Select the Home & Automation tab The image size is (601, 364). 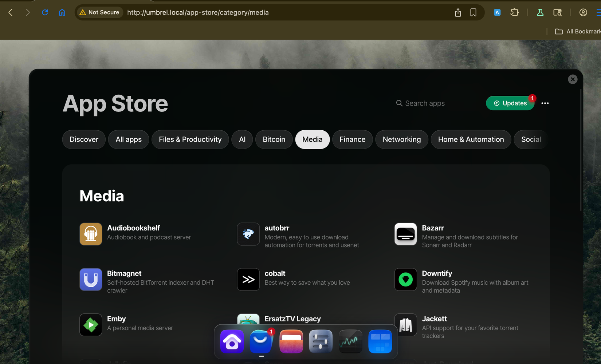pos(471,139)
